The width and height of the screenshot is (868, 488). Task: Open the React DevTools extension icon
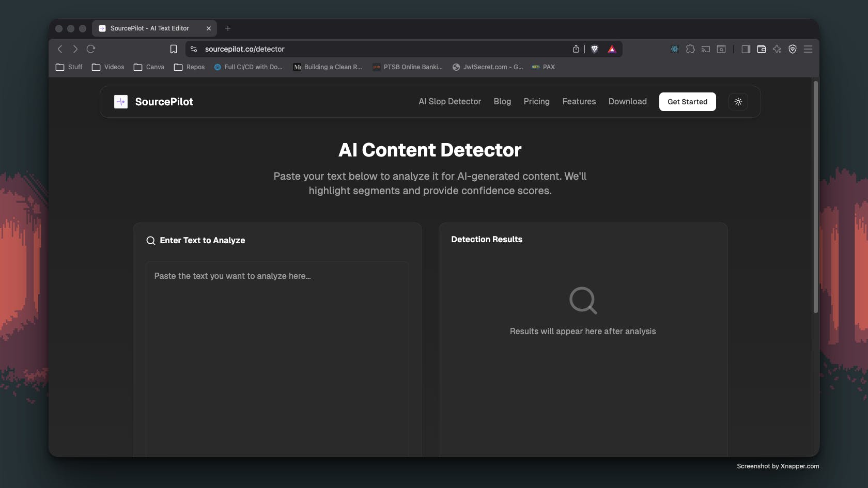pyautogui.click(x=675, y=49)
